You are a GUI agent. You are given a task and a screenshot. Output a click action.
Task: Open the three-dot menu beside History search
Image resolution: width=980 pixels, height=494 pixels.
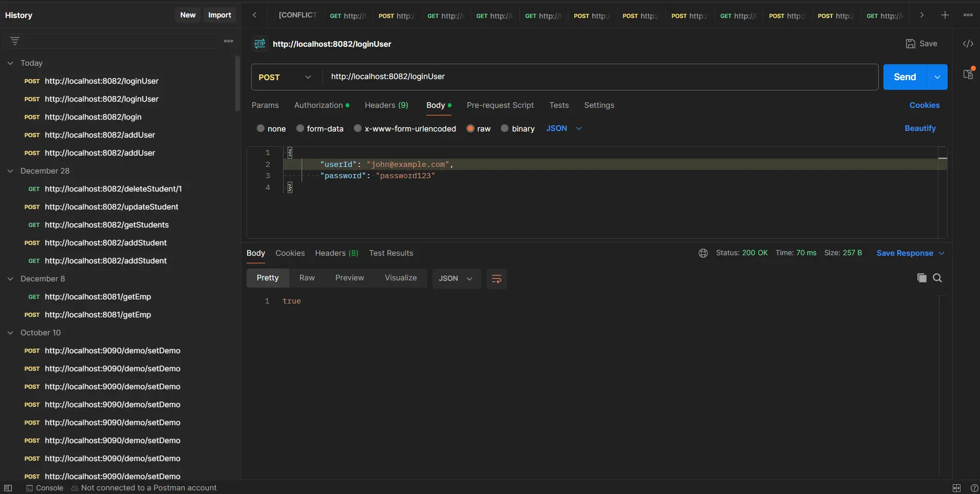pos(229,41)
